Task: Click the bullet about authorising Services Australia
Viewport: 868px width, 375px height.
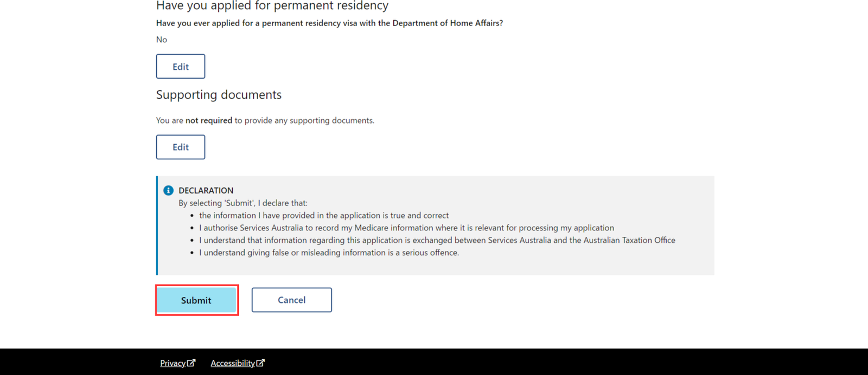Action: tap(406, 228)
